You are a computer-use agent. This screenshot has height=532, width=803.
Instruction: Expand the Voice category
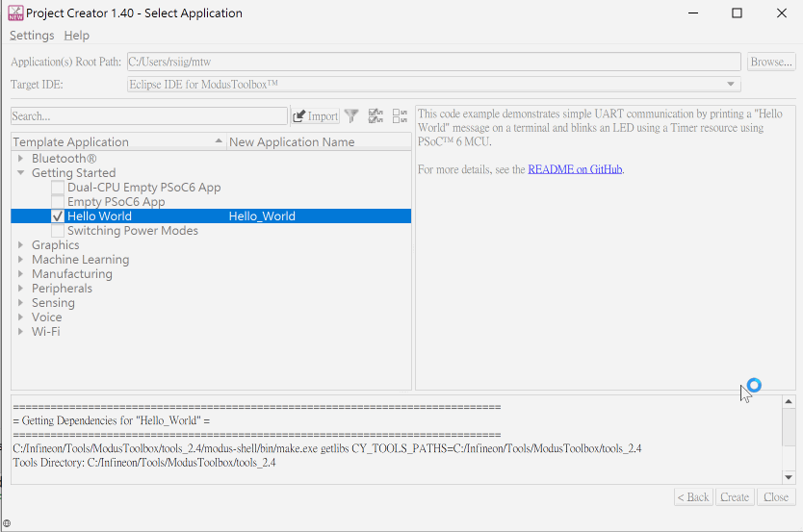pos(20,317)
